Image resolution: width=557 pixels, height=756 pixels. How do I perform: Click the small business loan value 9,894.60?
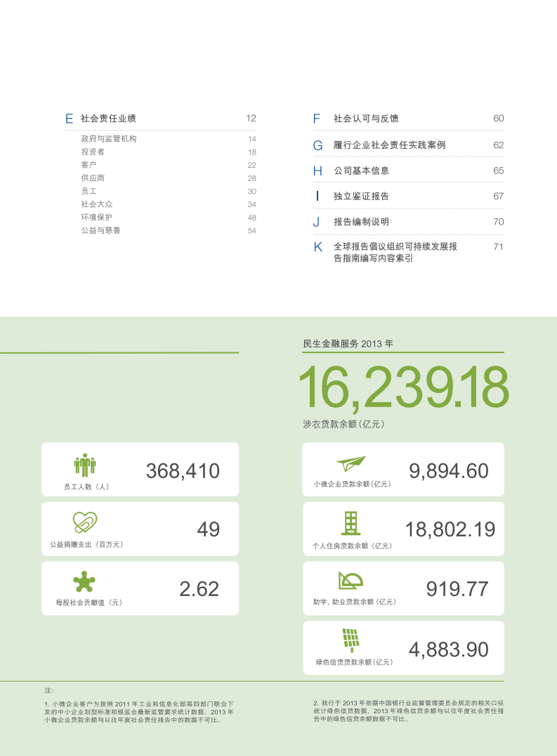tap(449, 471)
